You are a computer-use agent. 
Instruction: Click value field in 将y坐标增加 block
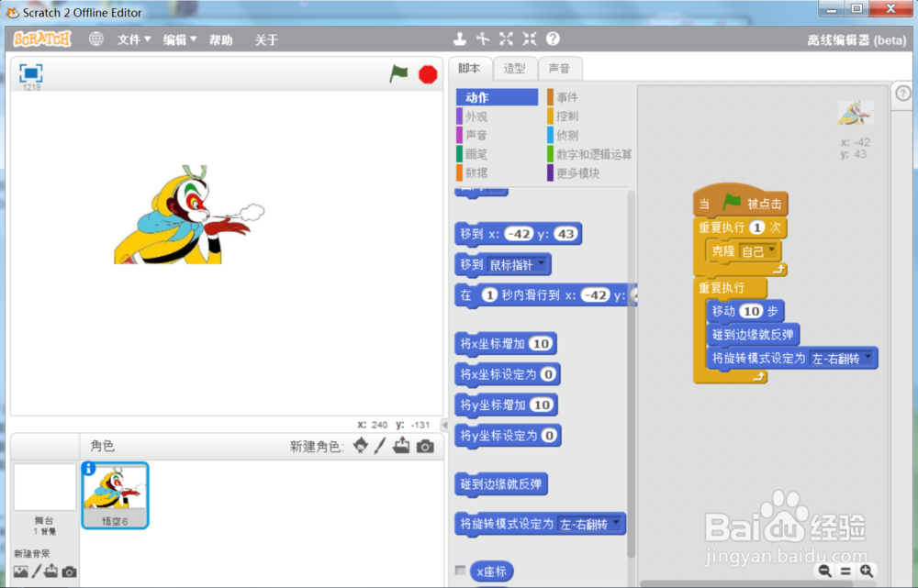click(543, 405)
